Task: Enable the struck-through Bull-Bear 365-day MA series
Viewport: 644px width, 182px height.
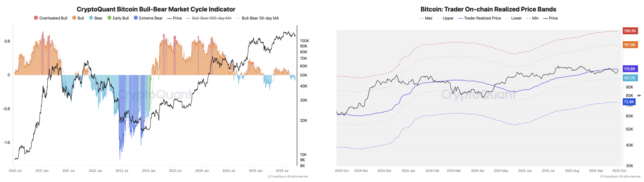Action: (x=209, y=18)
